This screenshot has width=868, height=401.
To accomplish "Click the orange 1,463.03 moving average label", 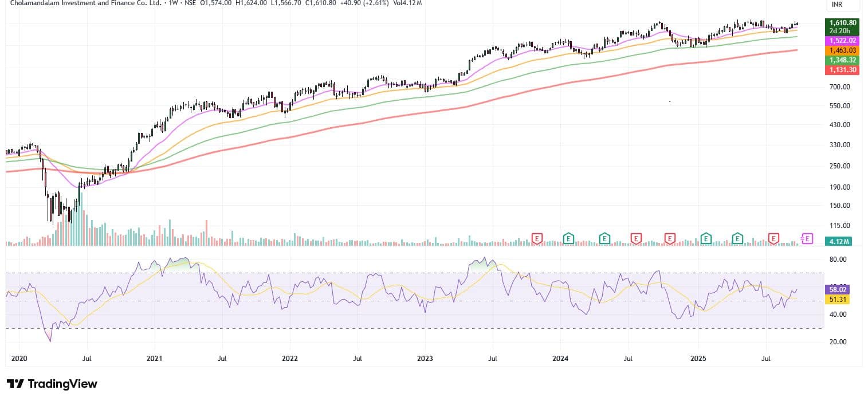I will (x=841, y=50).
